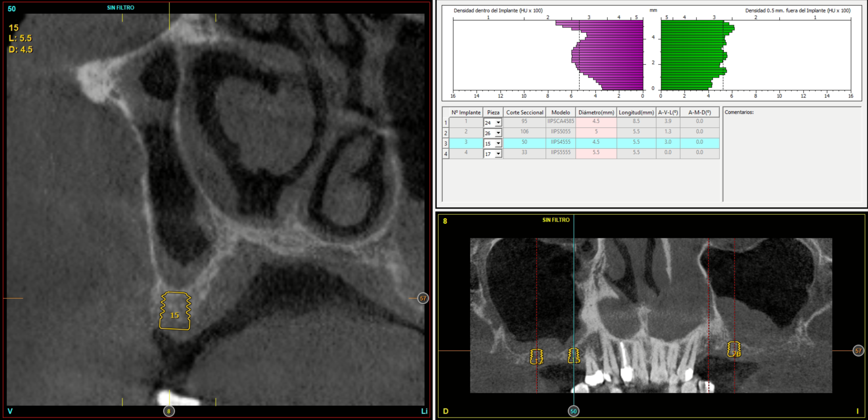868x420 pixels.
Task: Click Modelo column header
Action: (x=560, y=112)
